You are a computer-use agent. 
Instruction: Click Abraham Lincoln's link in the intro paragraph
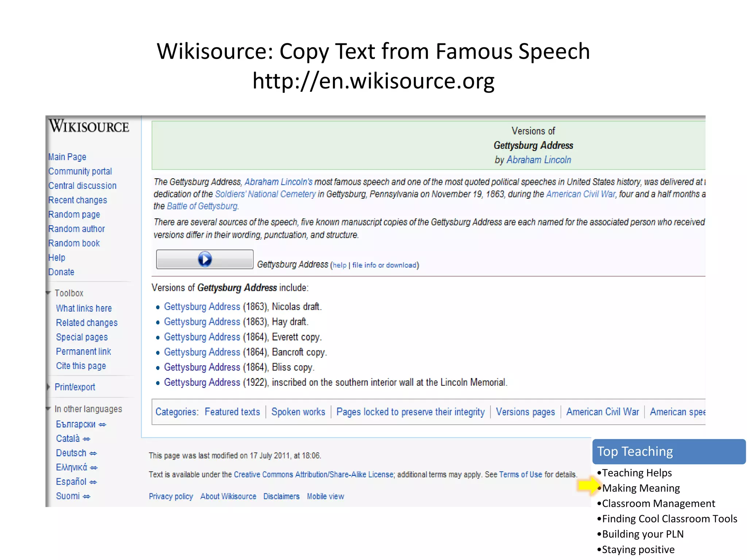pyautogui.click(x=279, y=182)
